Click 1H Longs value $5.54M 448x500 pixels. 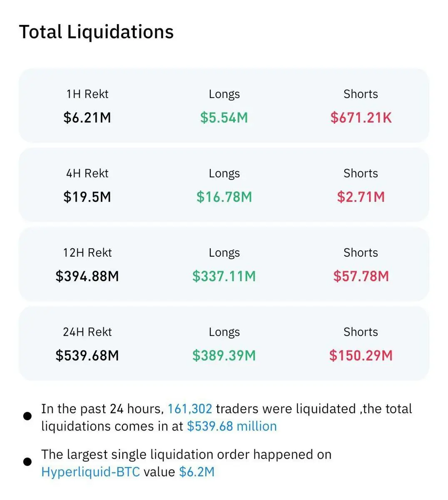click(x=224, y=117)
